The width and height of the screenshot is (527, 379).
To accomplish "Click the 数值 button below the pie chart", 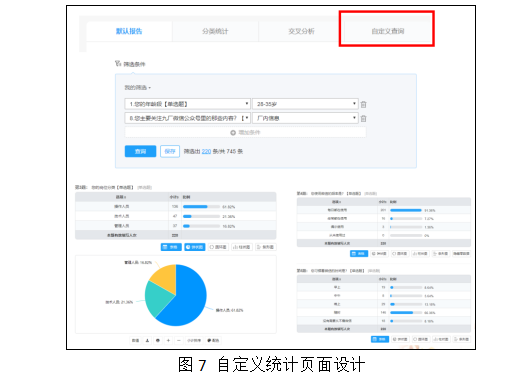I will 135,340.
